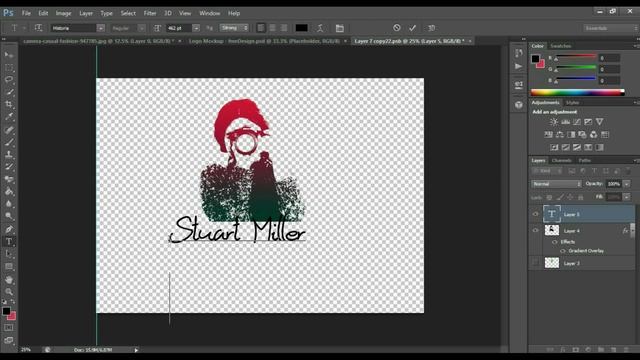Switch to the Logo Mockup document tab
Screen dimensions: 640x360
click(x=264, y=41)
